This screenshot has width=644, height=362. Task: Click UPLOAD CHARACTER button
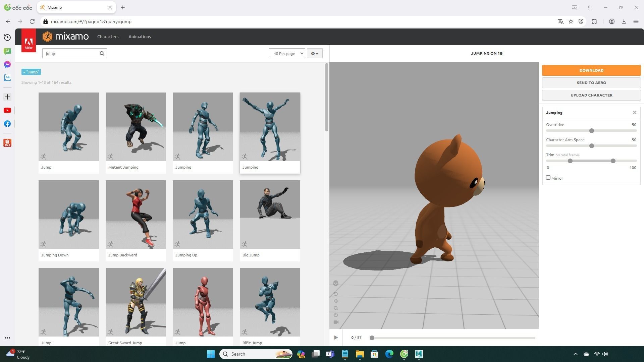click(591, 95)
